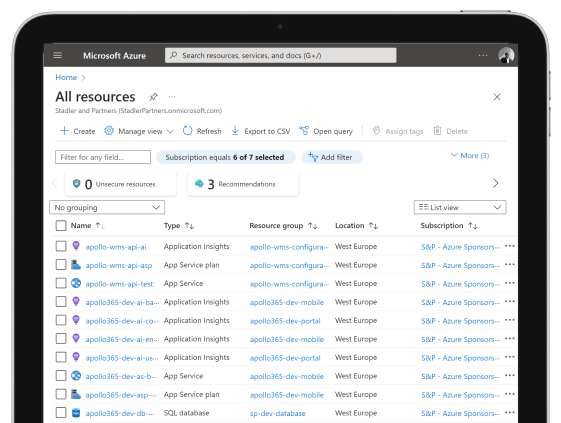
Task: Click Export to CSV download icon
Action: pyautogui.click(x=235, y=131)
